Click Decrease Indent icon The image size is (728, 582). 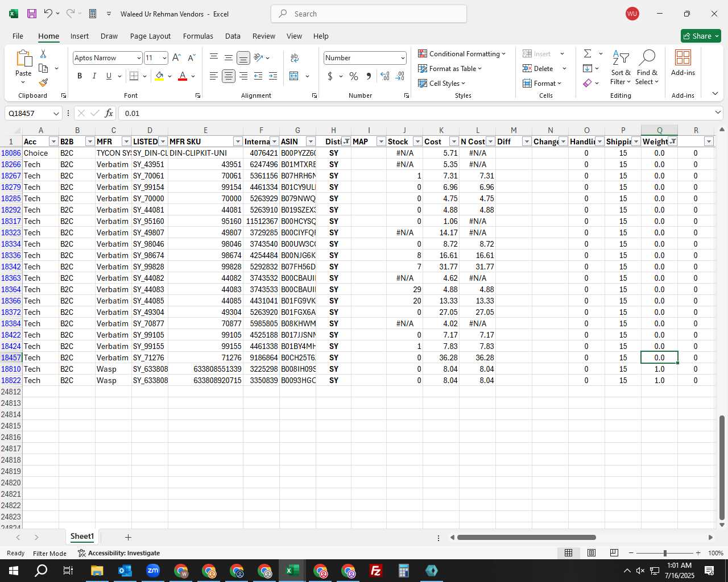coord(258,76)
